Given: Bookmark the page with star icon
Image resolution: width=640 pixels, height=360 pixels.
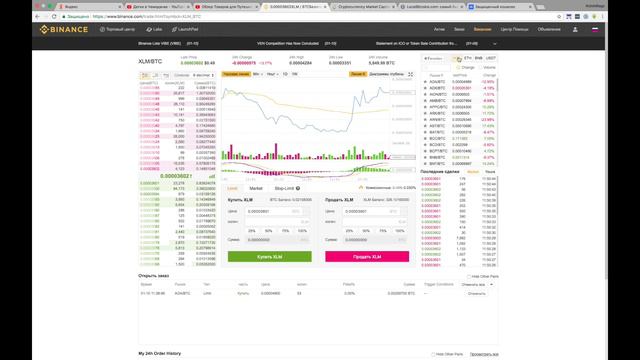Looking at the screenshot, I should [559, 16].
